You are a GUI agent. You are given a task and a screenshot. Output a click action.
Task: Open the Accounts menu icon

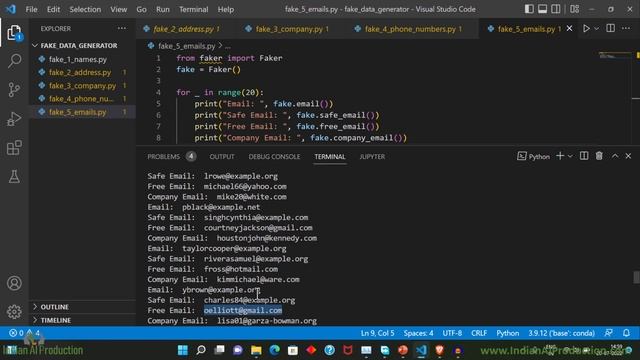click(14, 283)
